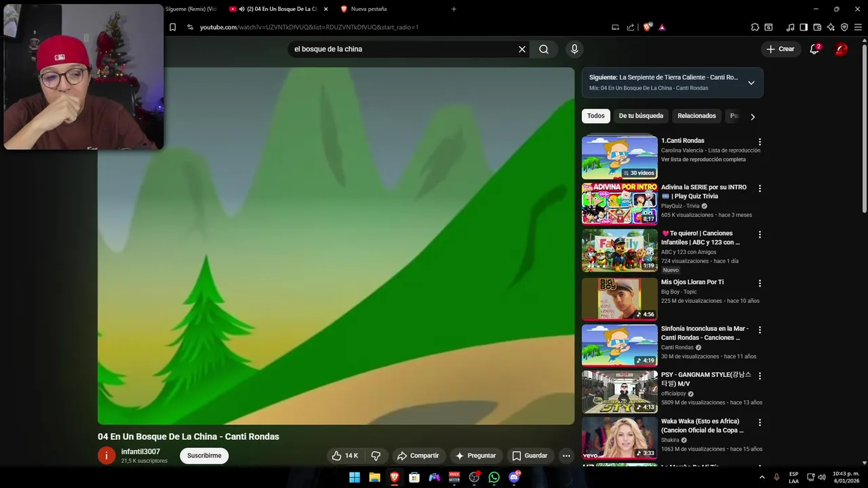
Task: Open Voicemeeter from the taskbar
Action: [x=454, y=477]
